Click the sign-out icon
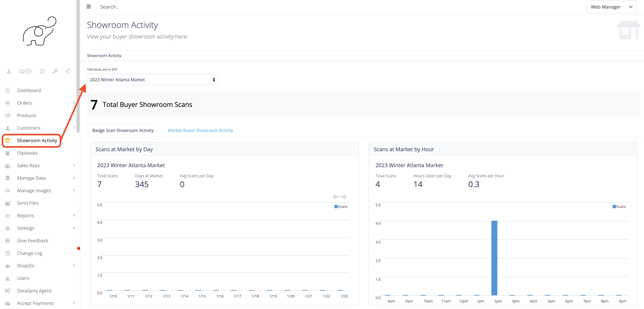The height and width of the screenshot is (309, 644). pyautogui.click(x=68, y=71)
